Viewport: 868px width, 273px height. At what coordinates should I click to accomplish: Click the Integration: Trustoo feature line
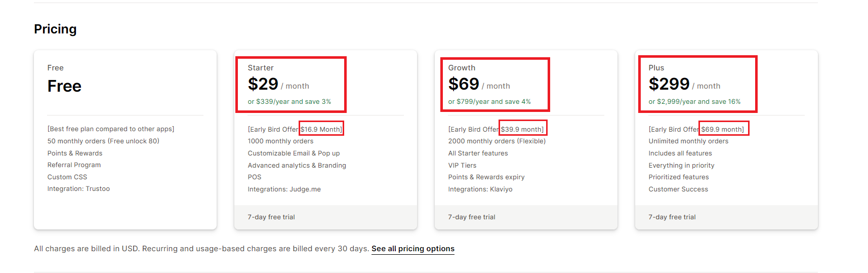tap(78, 189)
